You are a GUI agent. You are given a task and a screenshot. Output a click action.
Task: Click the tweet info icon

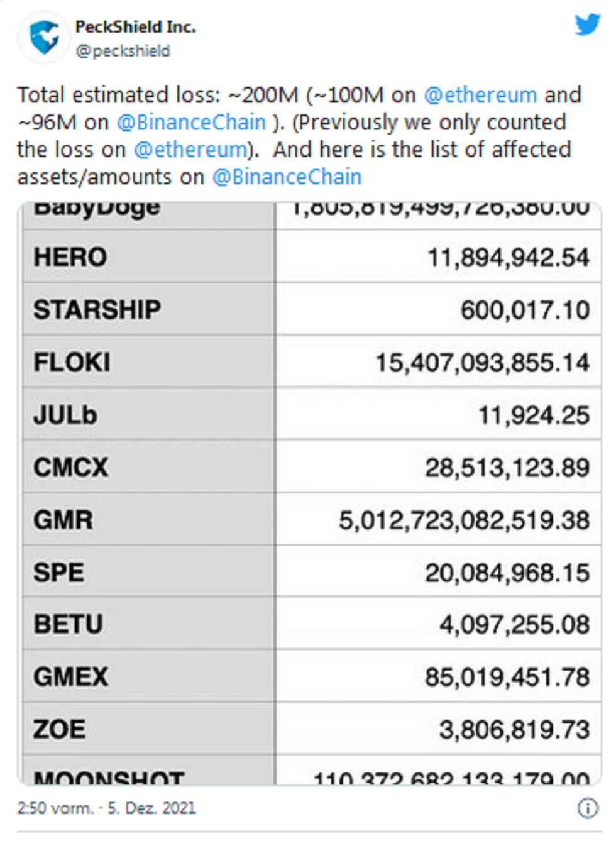tap(587, 808)
